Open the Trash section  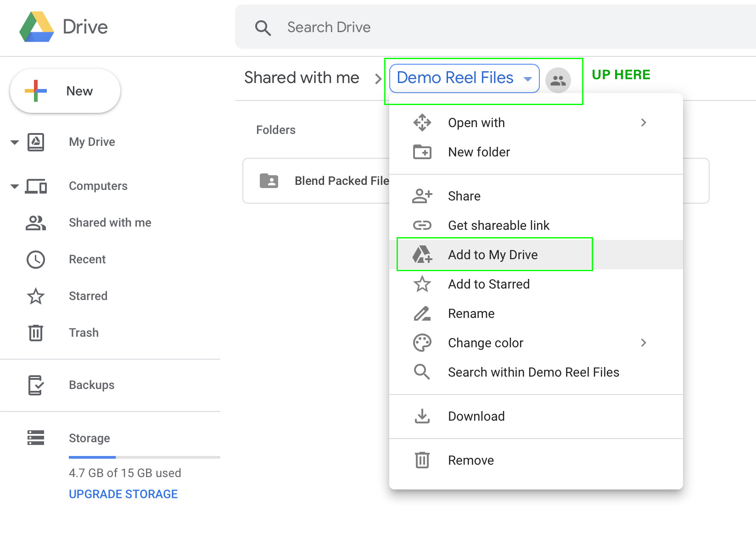coord(84,333)
